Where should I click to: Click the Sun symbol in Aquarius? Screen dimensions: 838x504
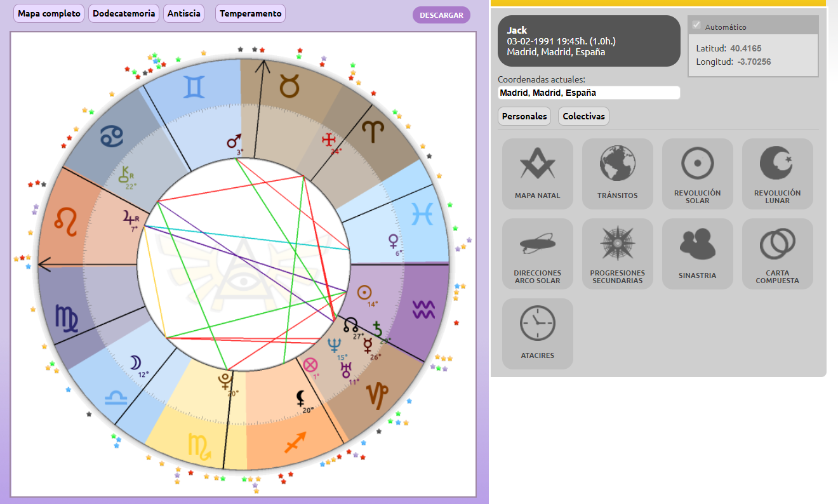(364, 292)
